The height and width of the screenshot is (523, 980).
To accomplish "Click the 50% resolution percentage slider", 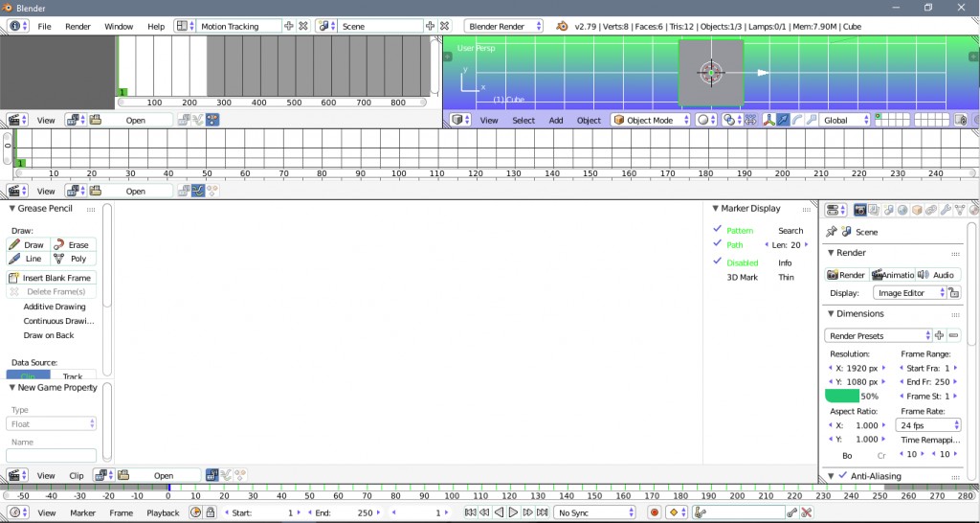I will [x=853, y=396].
